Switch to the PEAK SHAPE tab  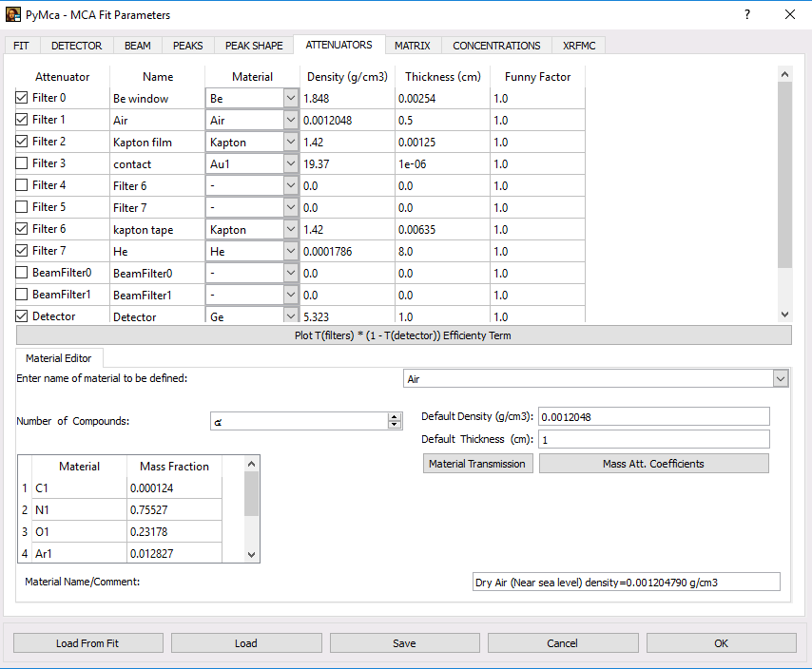254,46
